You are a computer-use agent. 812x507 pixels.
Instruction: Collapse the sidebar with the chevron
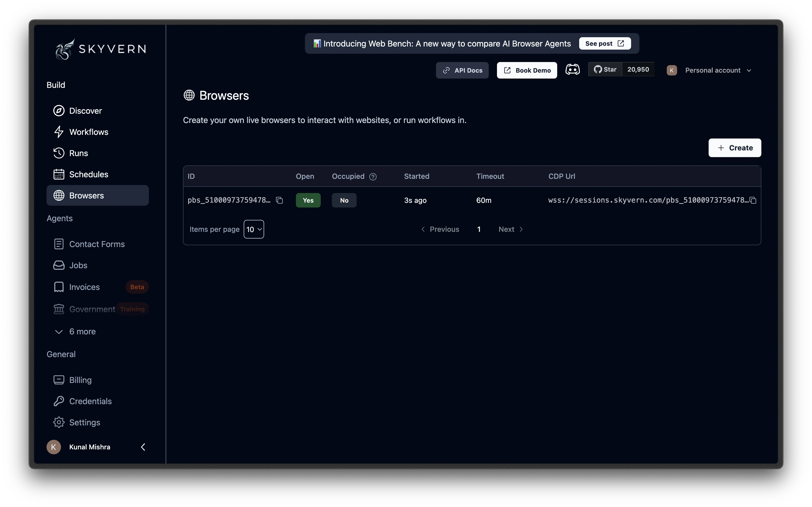143,447
